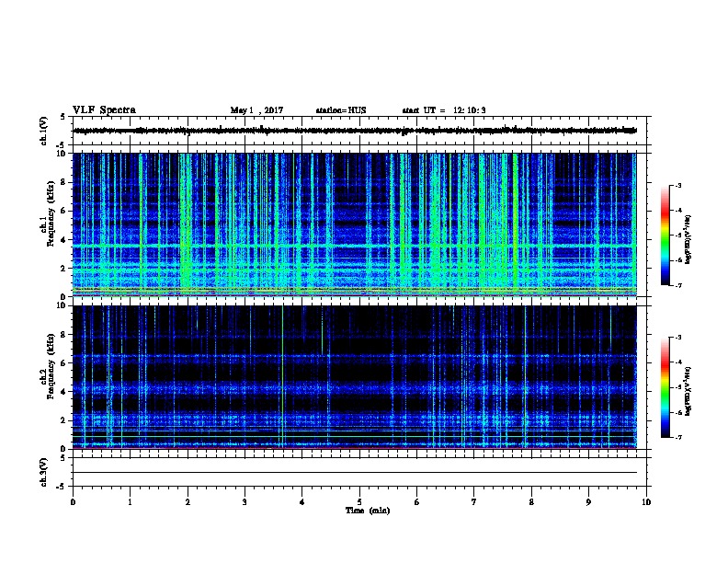Click the log(PSD) label of ch.1 color bar
This screenshot has height=563, width=728.
coord(688,239)
